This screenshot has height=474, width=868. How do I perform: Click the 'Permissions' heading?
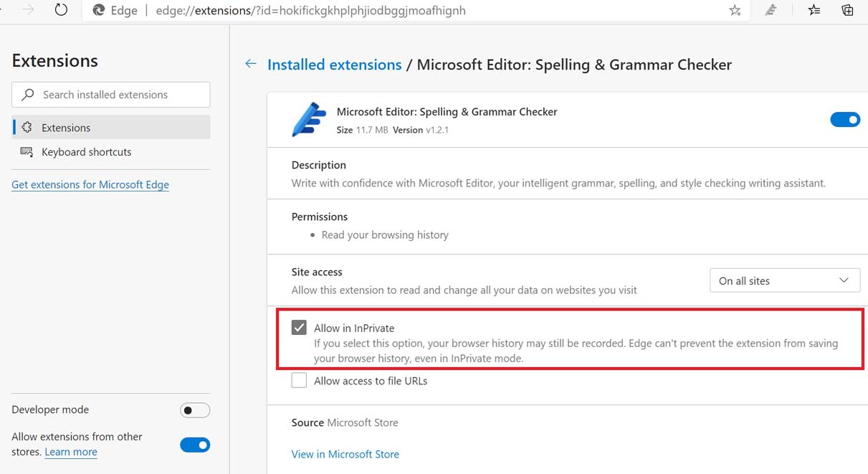pyautogui.click(x=320, y=217)
